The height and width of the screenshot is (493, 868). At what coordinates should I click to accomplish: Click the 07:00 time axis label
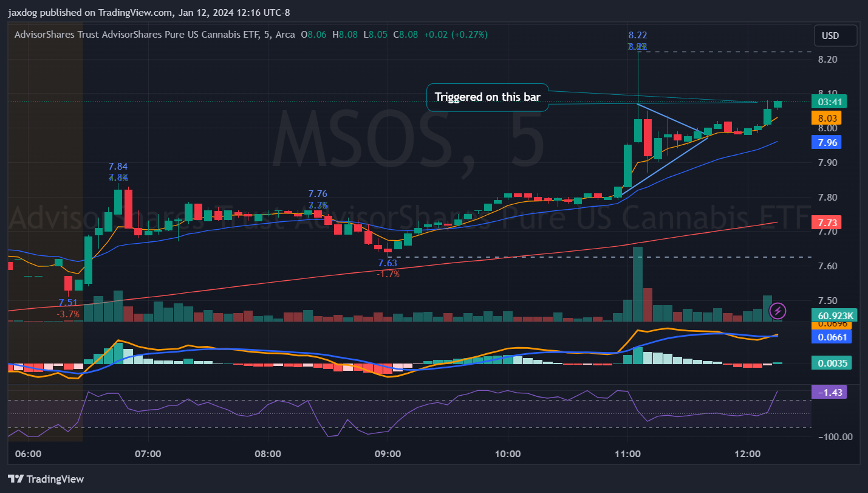(x=148, y=454)
